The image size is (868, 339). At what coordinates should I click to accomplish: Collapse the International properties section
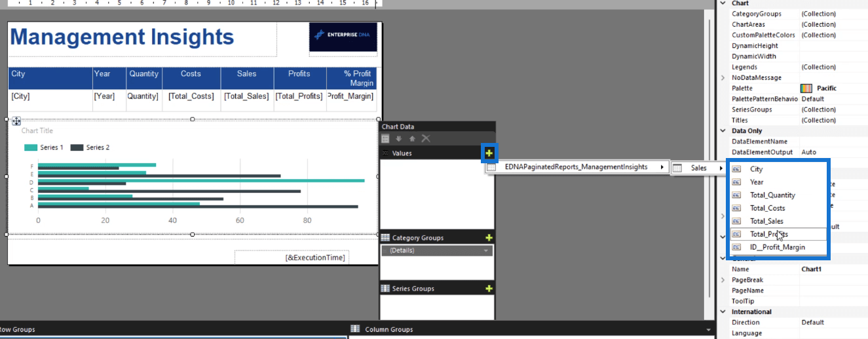[x=723, y=311]
